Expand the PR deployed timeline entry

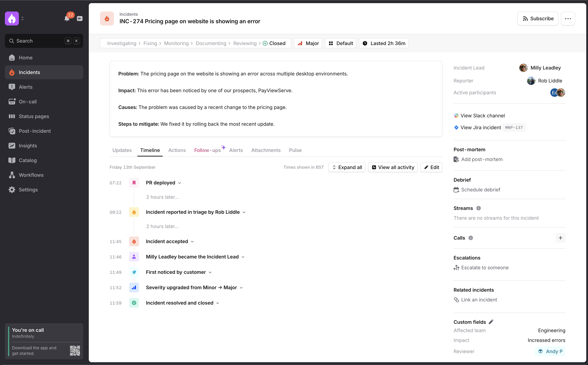(x=180, y=183)
